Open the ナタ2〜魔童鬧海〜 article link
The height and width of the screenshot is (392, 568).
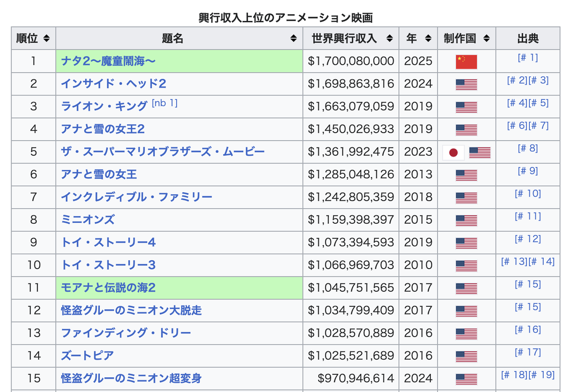pyautogui.click(x=108, y=61)
